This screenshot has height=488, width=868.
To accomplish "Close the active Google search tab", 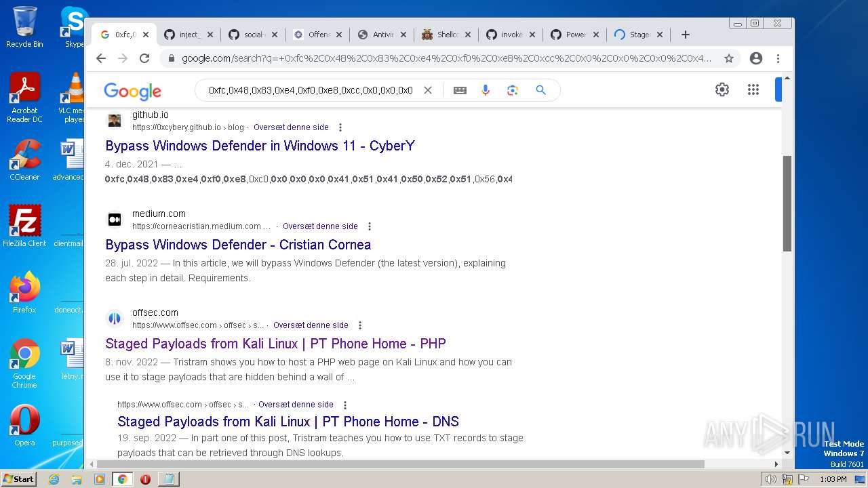I will (x=146, y=35).
